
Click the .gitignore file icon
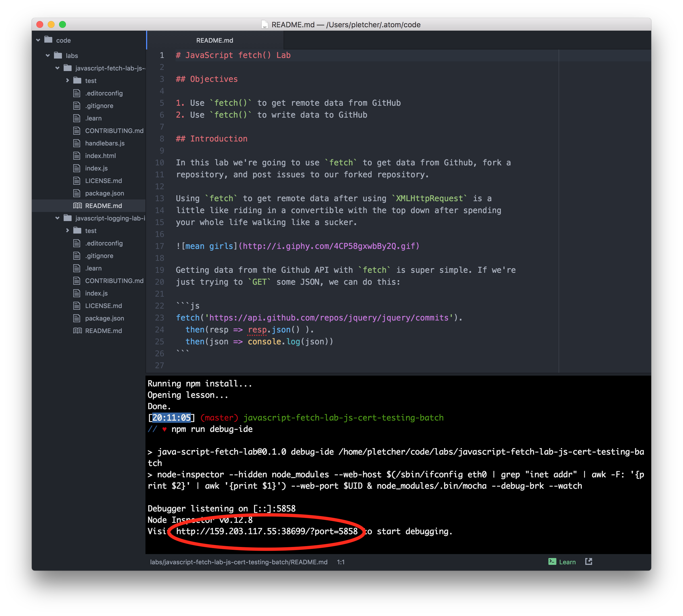pos(77,106)
